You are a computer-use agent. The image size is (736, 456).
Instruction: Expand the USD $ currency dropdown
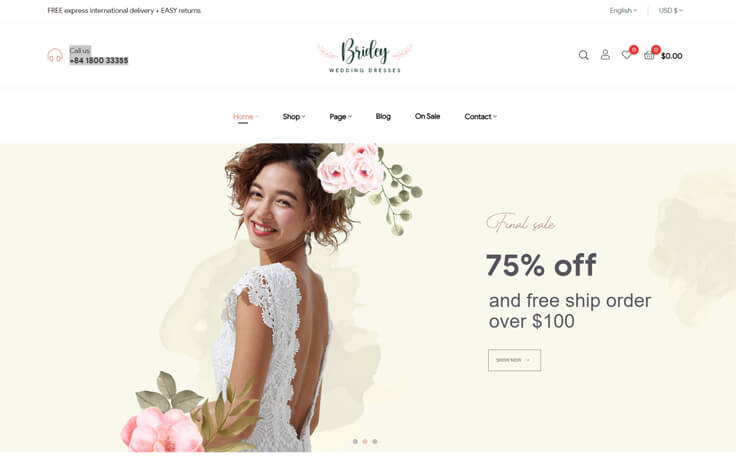pyautogui.click(x=670, y=10)
